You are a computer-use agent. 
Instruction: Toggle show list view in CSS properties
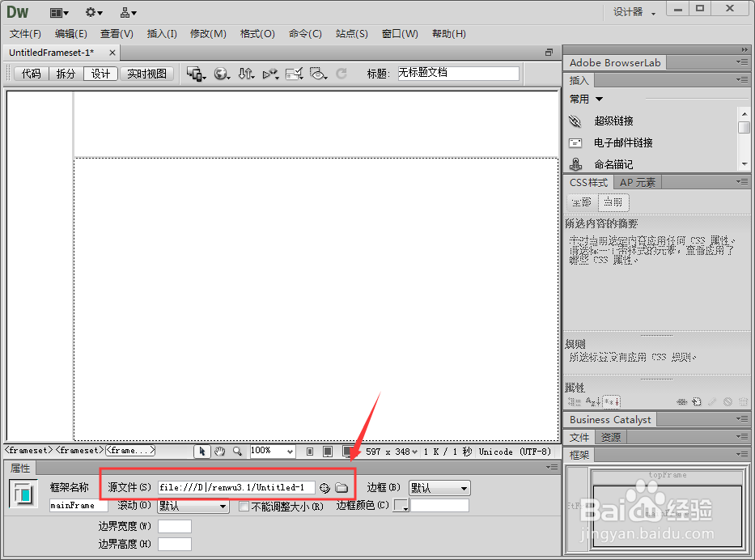[593, 401]
